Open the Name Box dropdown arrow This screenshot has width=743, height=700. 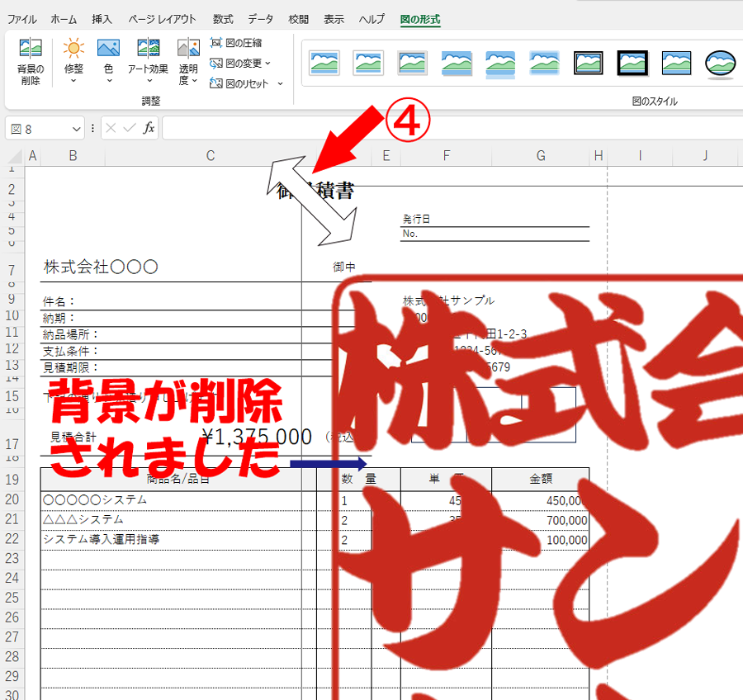point(77,129)
